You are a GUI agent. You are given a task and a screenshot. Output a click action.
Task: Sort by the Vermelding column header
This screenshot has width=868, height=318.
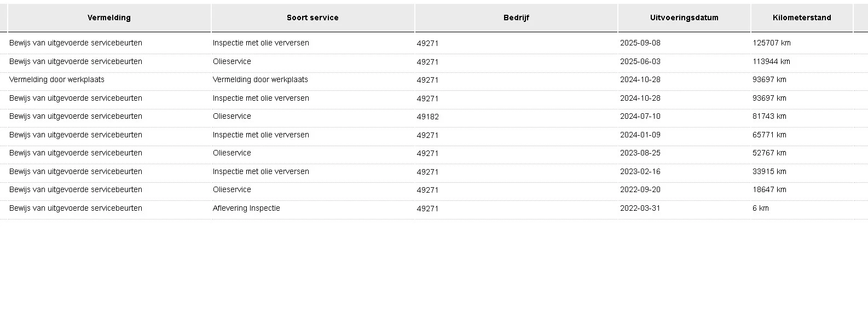109,18
